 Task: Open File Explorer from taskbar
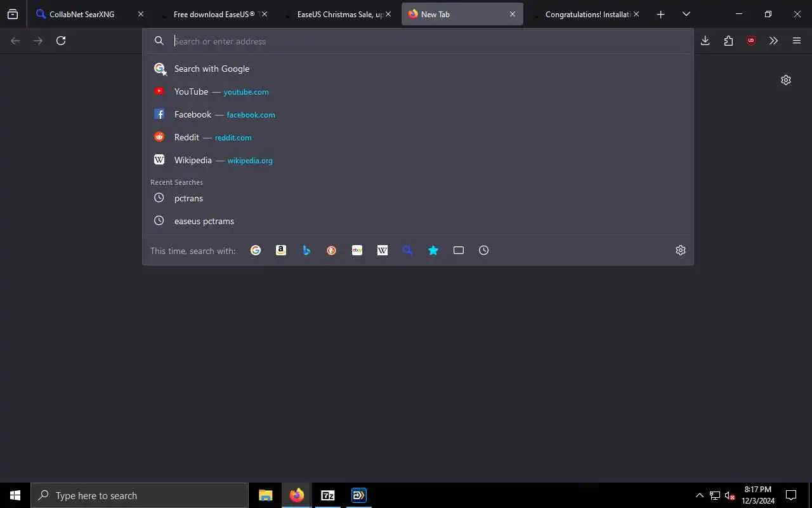[x=266, y=495]
